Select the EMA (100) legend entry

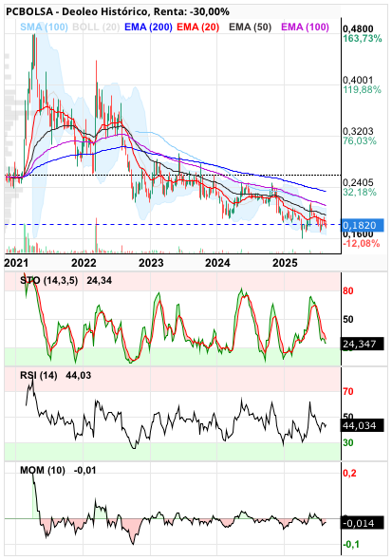tap(306, 28)
